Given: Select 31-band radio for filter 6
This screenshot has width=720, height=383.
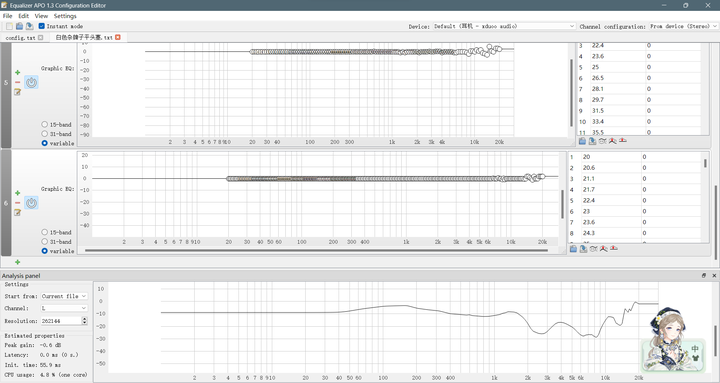Looking at the screenshot, I should (45, 242).
